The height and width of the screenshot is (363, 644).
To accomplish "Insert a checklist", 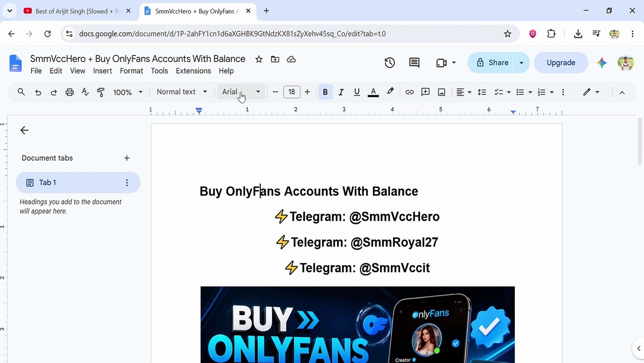I will 499,92.
